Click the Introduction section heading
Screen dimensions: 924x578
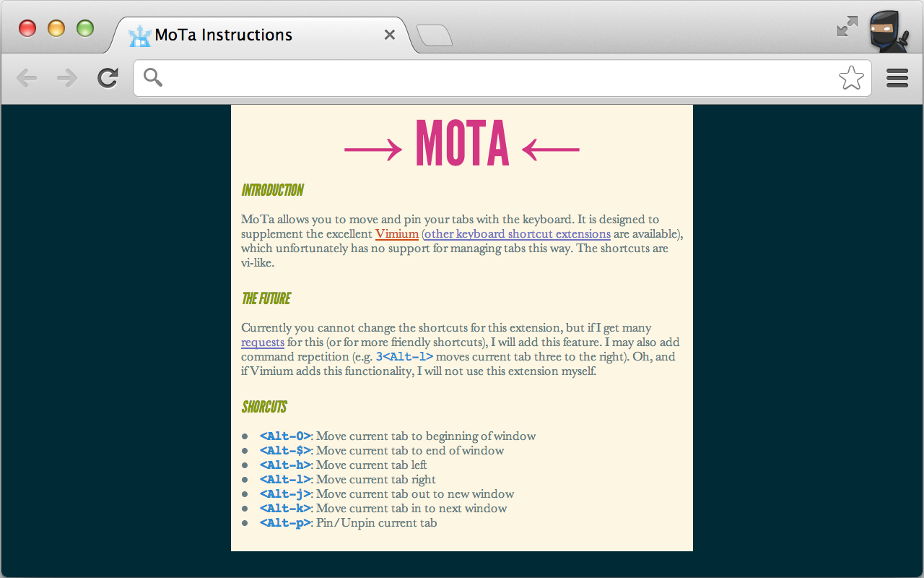pyautogui.click(x=273, y=191)
